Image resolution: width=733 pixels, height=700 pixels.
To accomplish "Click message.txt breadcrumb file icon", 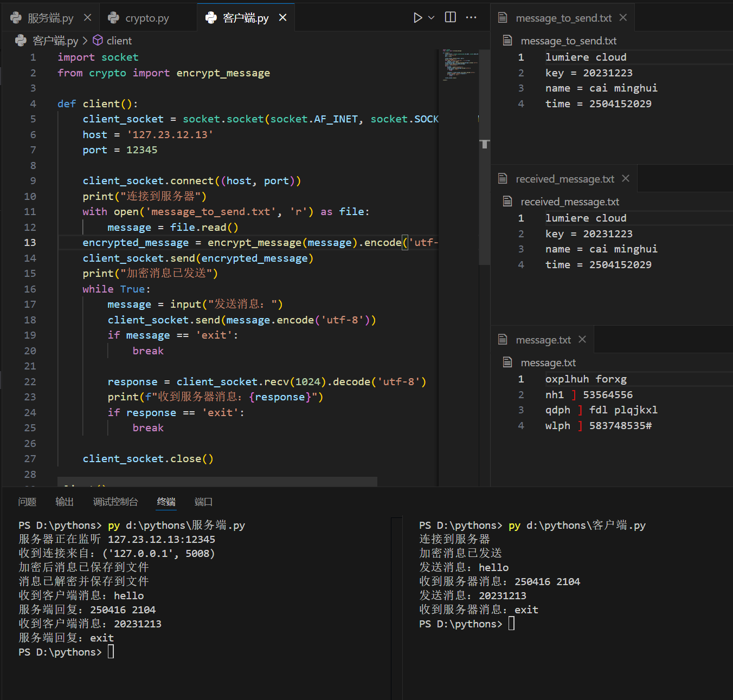I will click(x=507, y=362).
